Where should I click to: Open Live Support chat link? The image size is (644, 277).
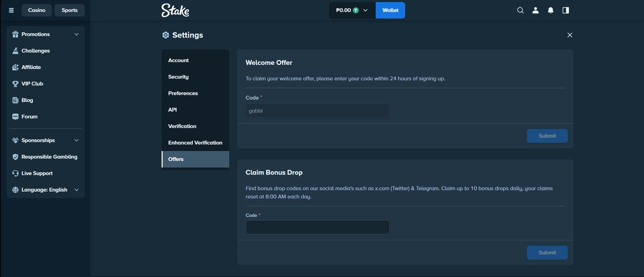[x=37, y=173]
